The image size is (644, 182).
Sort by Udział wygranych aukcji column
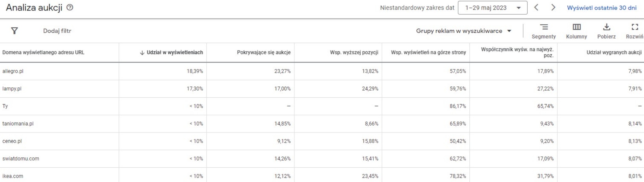[614, 53]
